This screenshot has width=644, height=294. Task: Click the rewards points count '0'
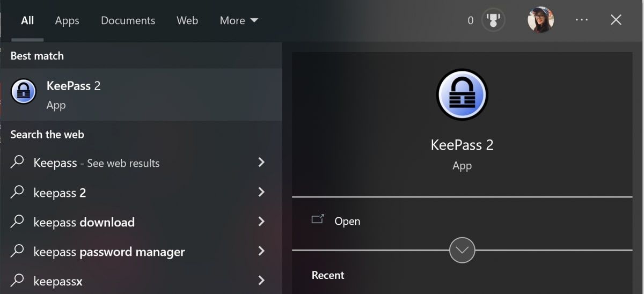click(471, 20)
